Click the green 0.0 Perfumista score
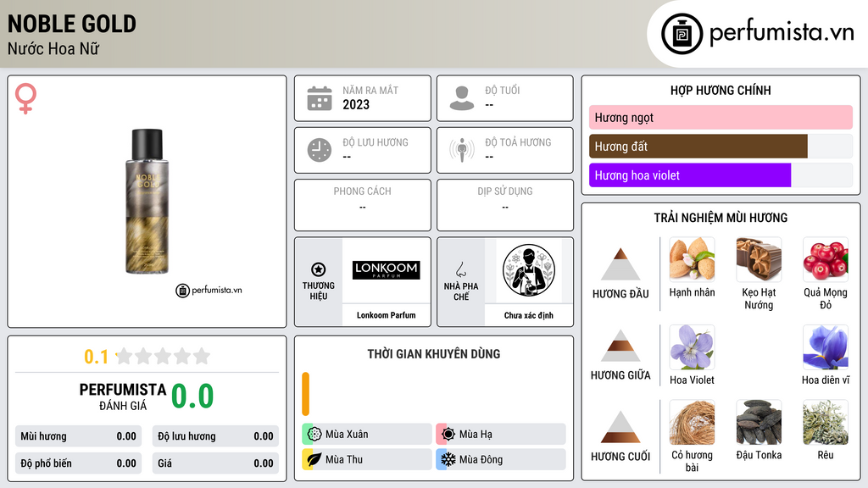This screenshot has width=868, height=488. pyautogui.click(x=192, y=396)
